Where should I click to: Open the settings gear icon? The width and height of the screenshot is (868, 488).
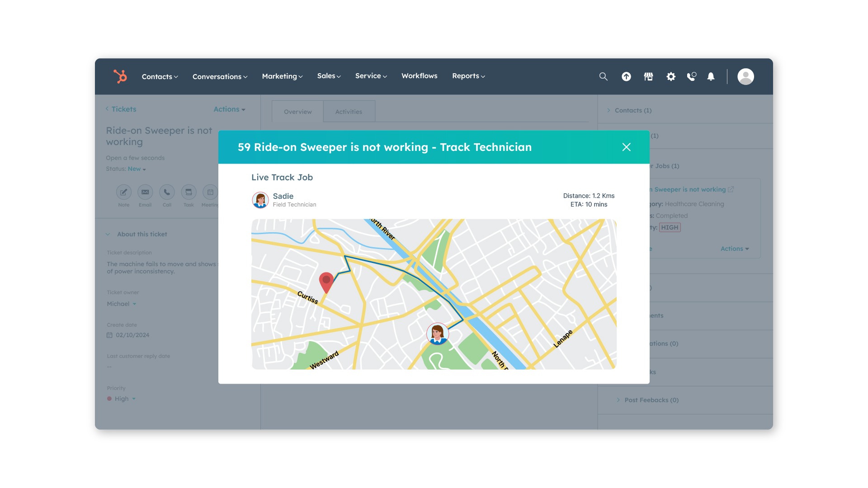coord(671,76)
